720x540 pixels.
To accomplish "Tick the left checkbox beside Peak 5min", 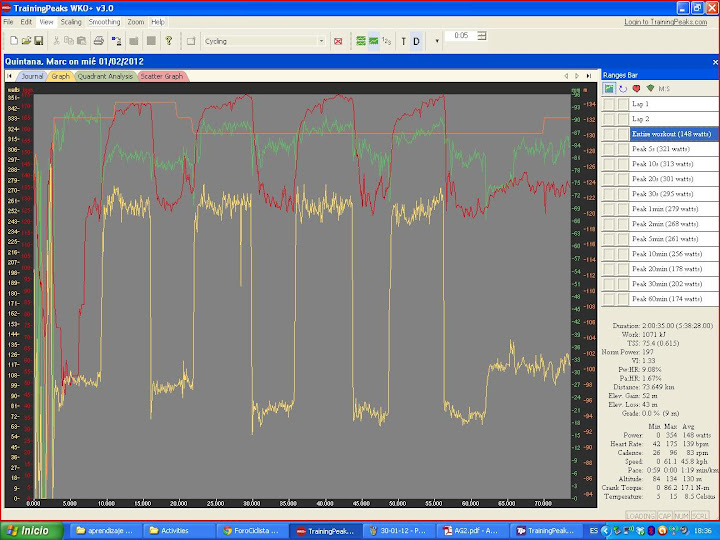I will click(x=609, y=239).
